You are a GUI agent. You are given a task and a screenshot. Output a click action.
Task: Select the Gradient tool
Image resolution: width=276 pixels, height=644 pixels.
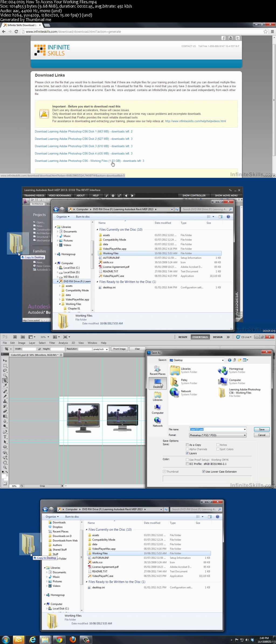(5, 416)
